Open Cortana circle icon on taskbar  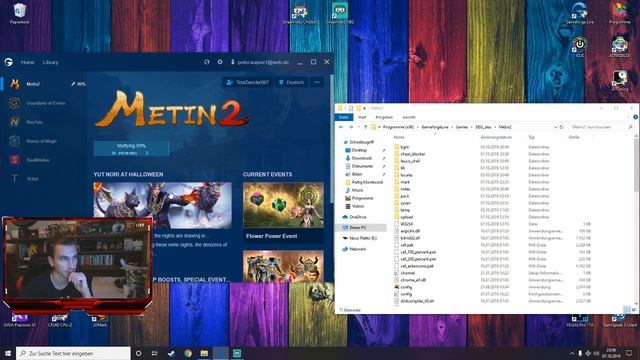(138, 353)
